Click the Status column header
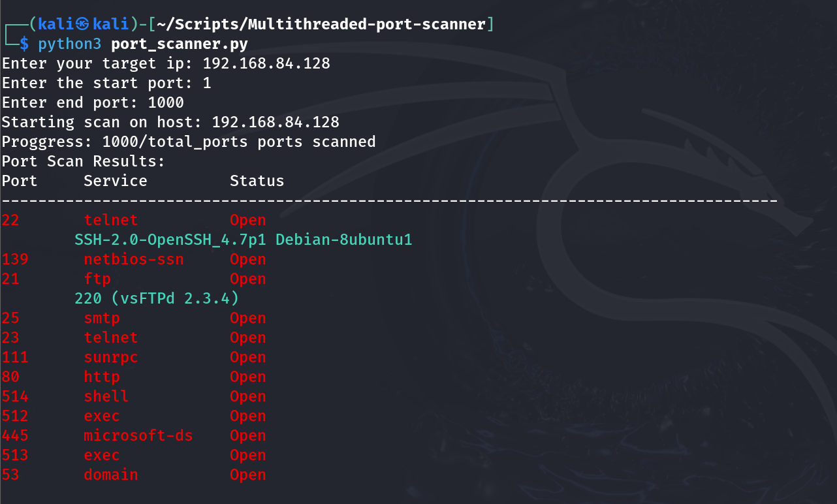This screenshot has height=504, width=837. point(257,181)
